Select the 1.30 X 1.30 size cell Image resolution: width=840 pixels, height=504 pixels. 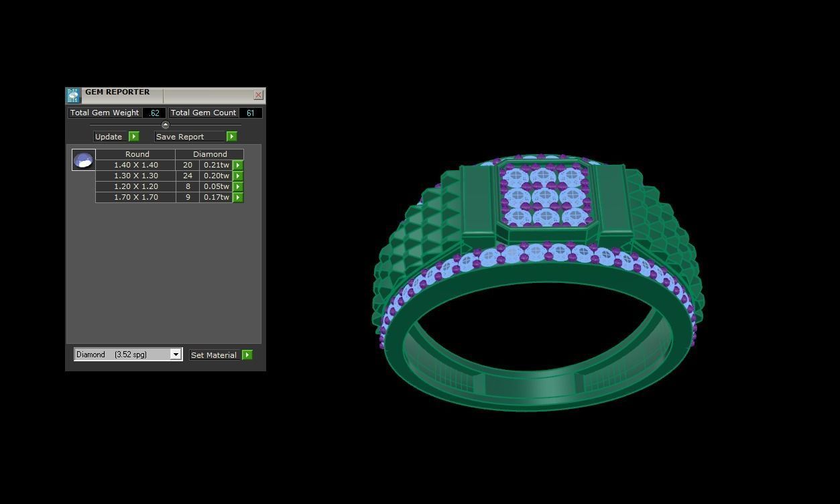[x=136, y=176]
